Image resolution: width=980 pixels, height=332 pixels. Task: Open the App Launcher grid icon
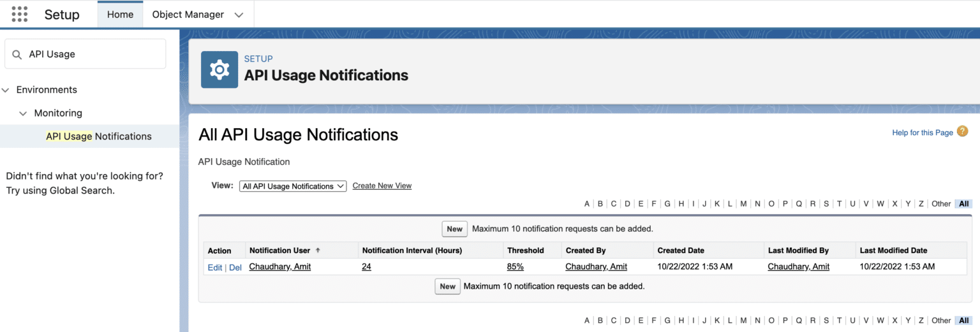coord(20,14)
